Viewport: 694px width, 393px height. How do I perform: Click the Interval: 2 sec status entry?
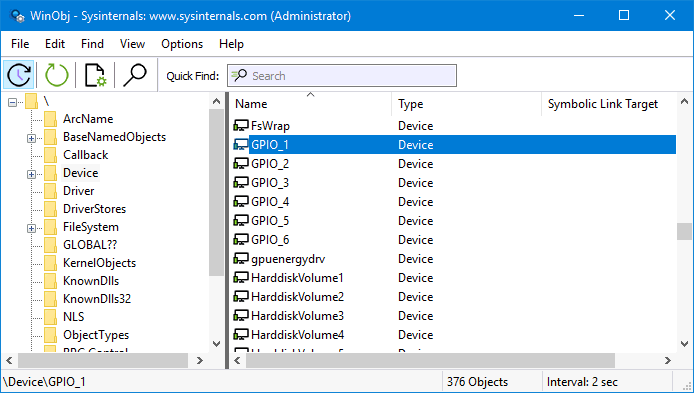coord(582,382)
